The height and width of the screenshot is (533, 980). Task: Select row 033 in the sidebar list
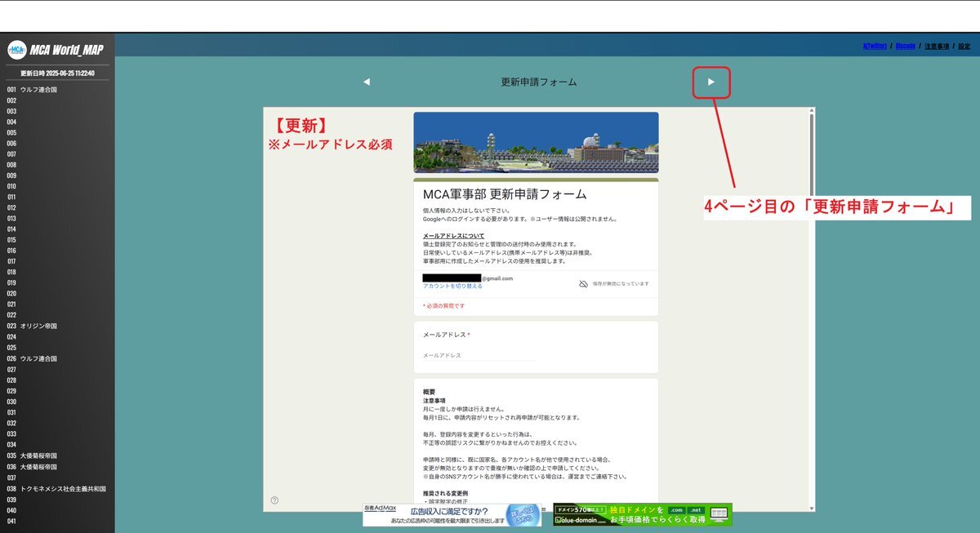click(x=57, y=433)
